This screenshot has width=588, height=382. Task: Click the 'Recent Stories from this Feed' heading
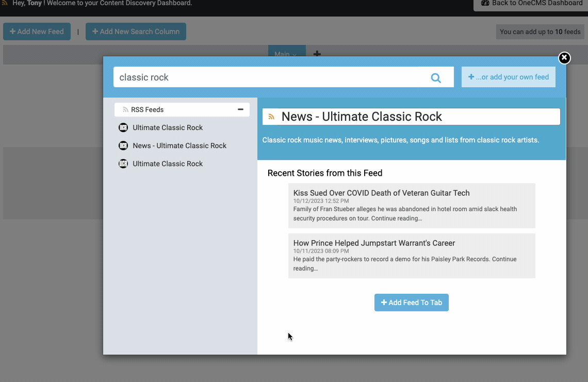[325, 173]
